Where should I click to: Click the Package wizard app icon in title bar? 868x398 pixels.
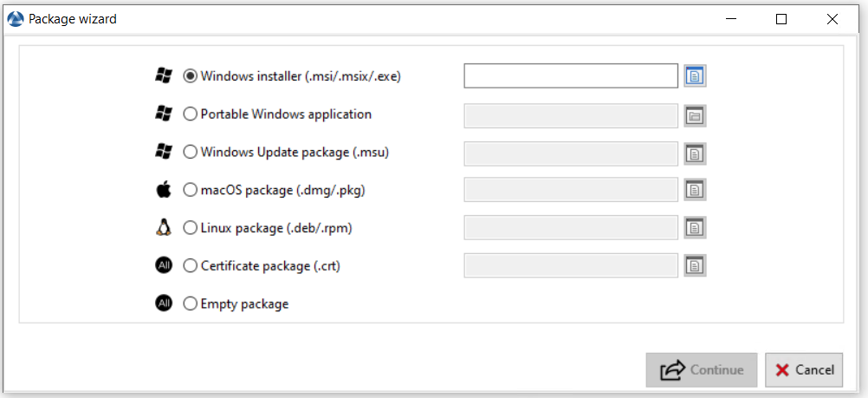(x=16, y=19)
